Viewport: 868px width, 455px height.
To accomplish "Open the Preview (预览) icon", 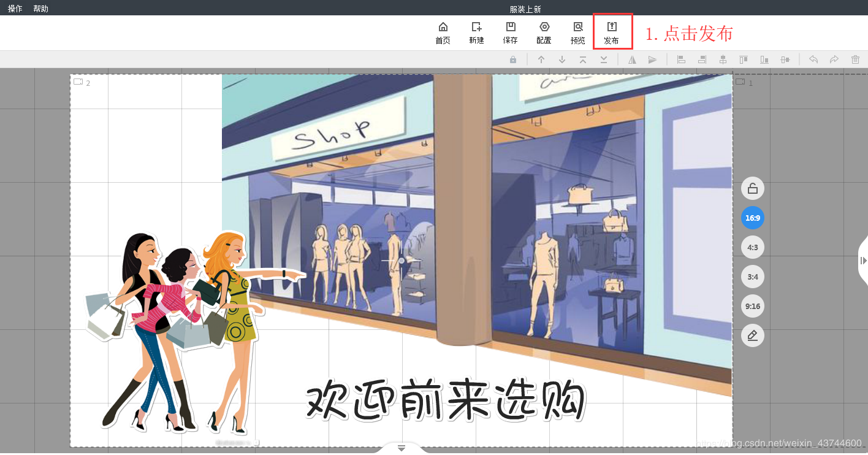I will [x=577, y=32].
